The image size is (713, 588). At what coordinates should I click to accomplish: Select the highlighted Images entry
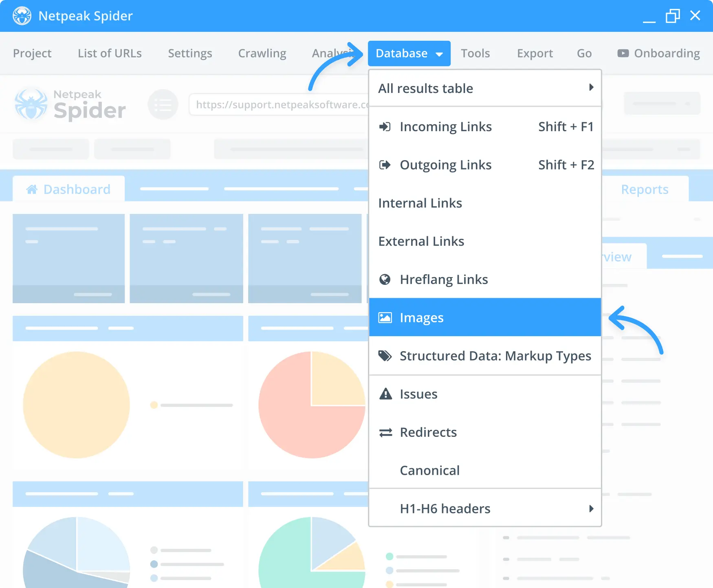(x=485, y=317)
